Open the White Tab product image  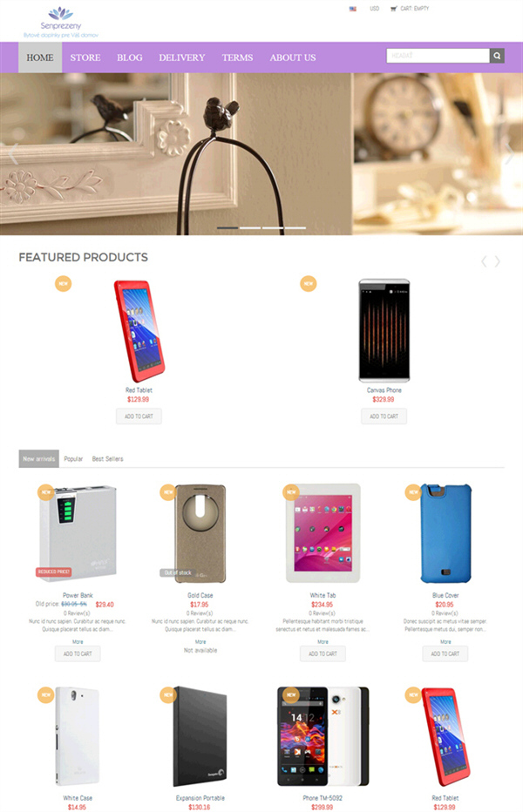point(323,533)
